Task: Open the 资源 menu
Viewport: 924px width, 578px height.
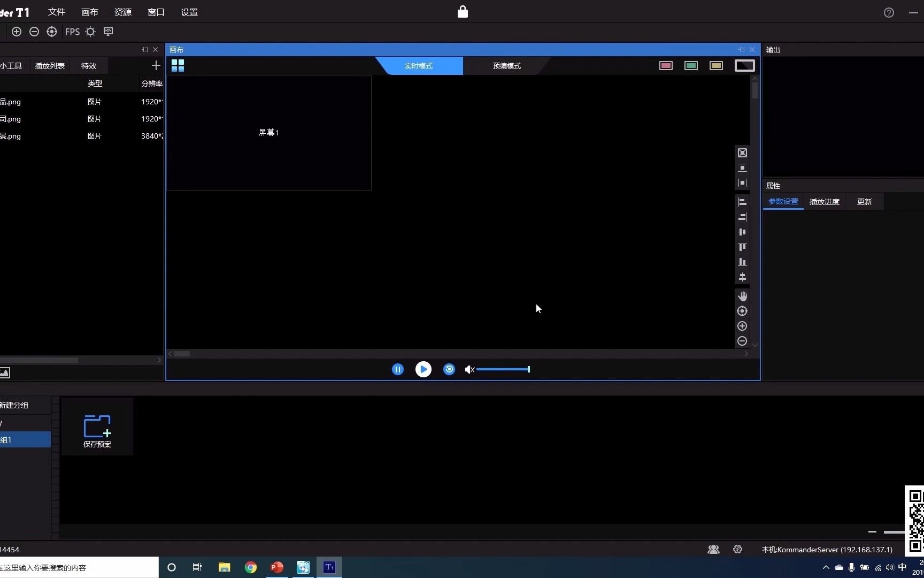Action: [x=123, y=12]
